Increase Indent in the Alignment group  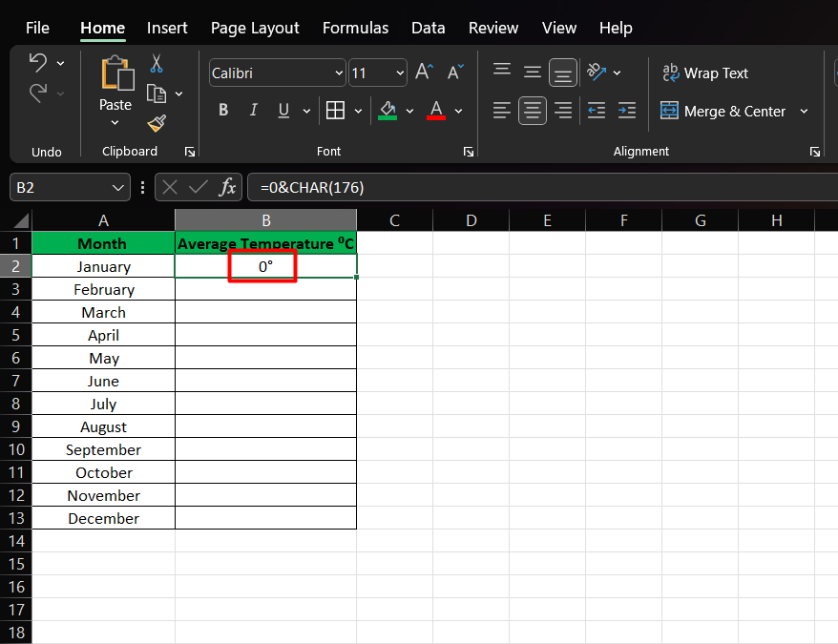(x=627, y=111)
